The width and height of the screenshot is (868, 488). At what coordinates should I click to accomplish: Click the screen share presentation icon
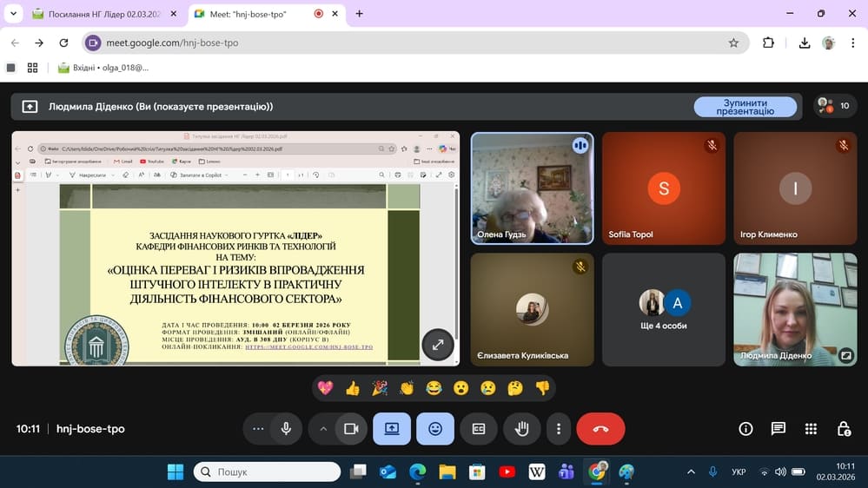pos(392,429)
